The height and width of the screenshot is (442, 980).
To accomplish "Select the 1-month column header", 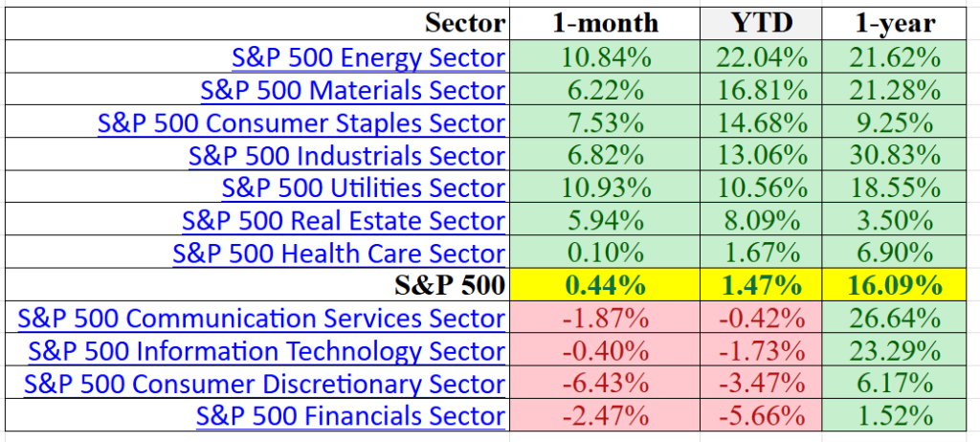I will 604,23.
